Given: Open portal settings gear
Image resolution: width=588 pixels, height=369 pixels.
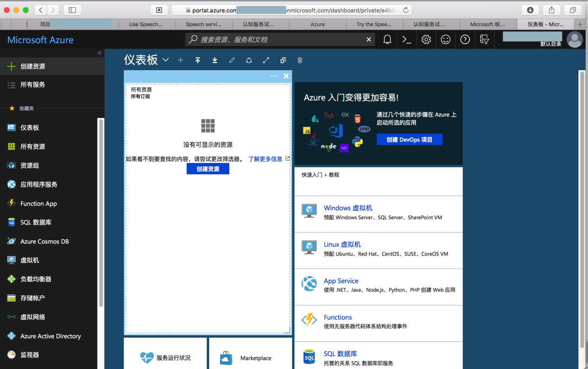Looking at the screenshot, I should click(x=426, y=40).
